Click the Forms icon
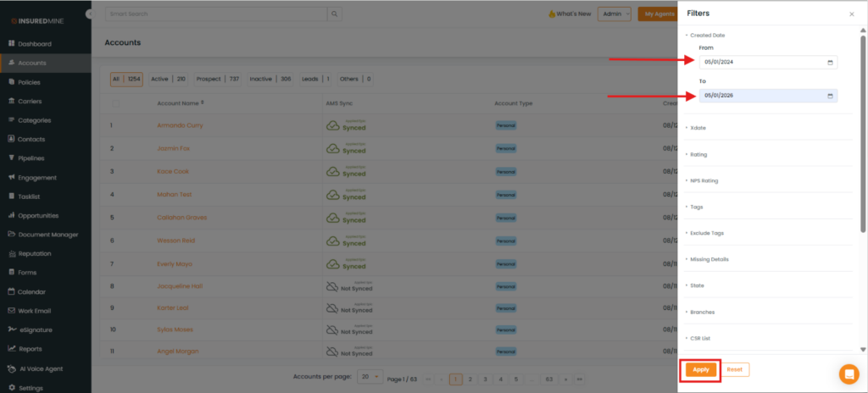This screenshot has width=868, height=393. [x=11, y=273]
